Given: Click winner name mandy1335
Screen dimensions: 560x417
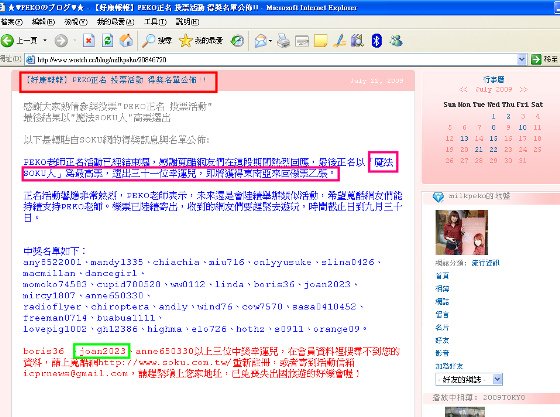Looking at the screenshot, I should pos(117,262).
